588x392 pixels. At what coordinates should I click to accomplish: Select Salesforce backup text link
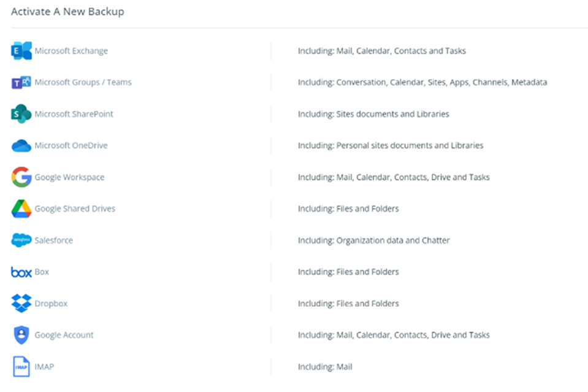53,240
